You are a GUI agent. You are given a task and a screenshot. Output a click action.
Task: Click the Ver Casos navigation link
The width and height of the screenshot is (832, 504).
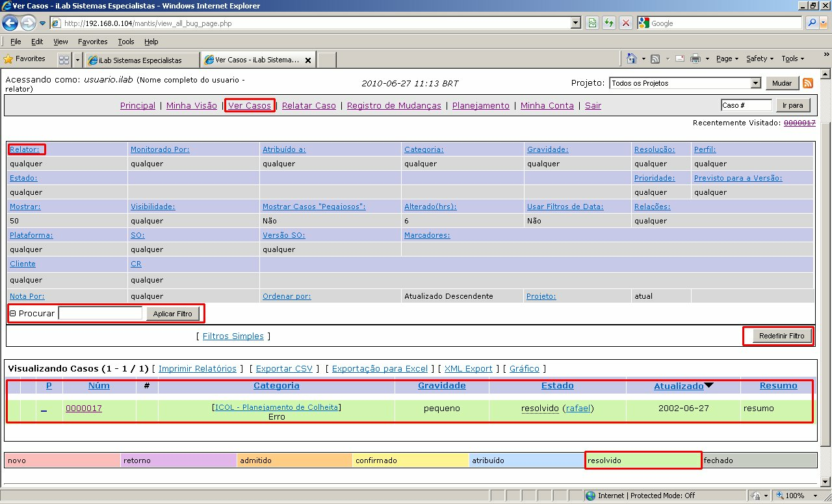(250, 105)
